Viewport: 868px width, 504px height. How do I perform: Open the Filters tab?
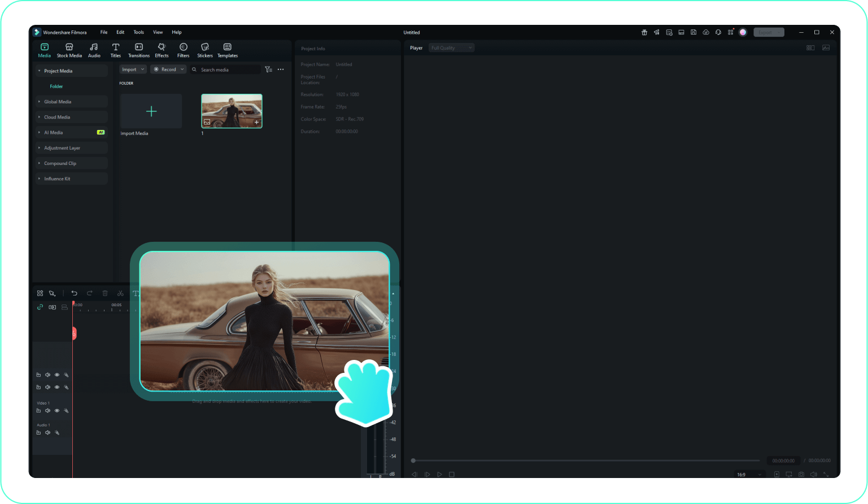pos(184,50)
